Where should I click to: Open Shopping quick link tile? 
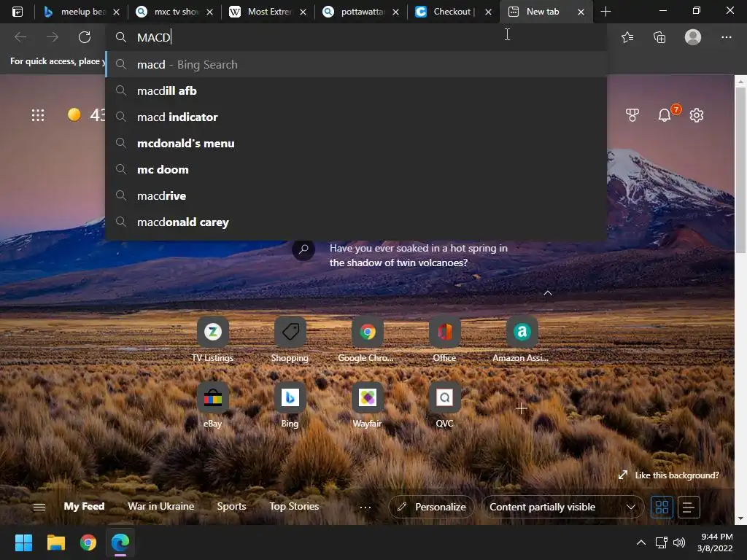tap(290, 339)
